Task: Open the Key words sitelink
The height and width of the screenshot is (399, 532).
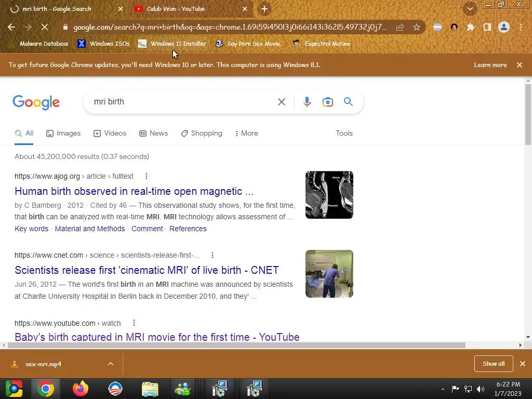Action: click(32, 229)
